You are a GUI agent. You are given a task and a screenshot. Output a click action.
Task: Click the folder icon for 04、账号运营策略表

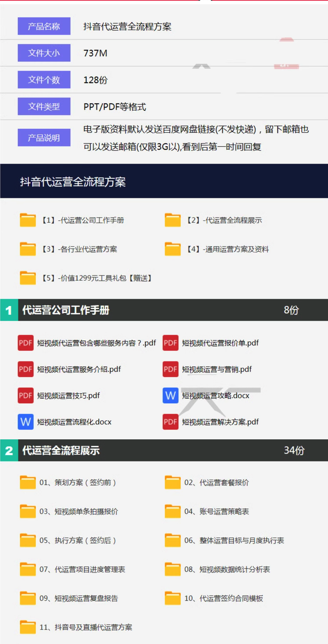point(173,511)
